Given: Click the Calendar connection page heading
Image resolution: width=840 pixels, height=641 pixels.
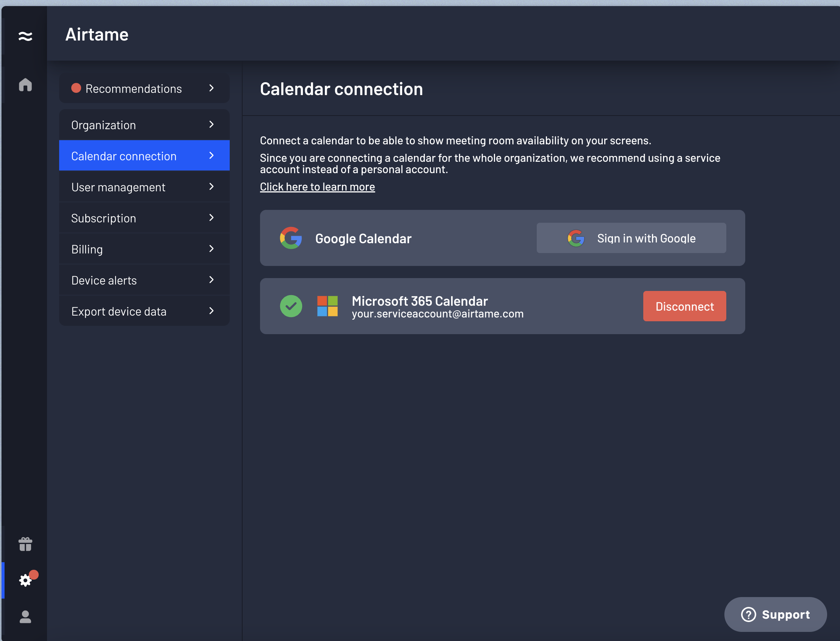Looking at the screenshot, I should point(342,89).
